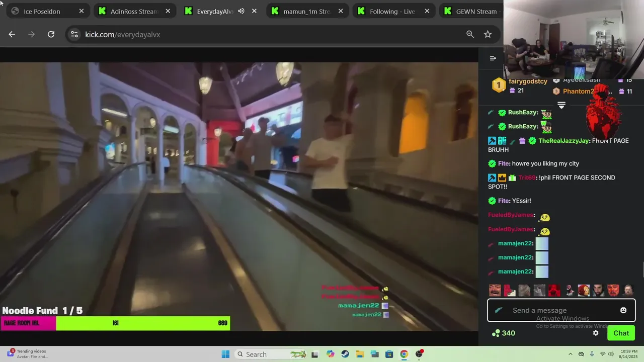644x362 pixels.
Task: Open Steam from the taskbar
Action: point(345,354)
